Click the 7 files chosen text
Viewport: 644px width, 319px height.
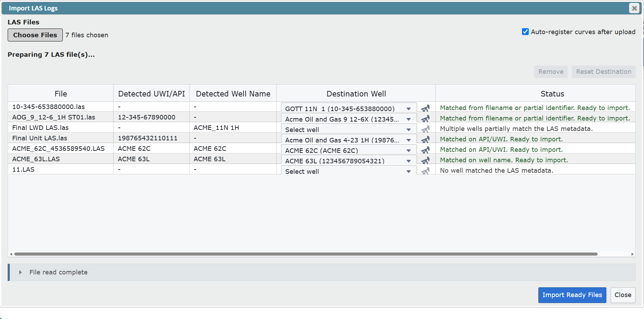[87, 35]
